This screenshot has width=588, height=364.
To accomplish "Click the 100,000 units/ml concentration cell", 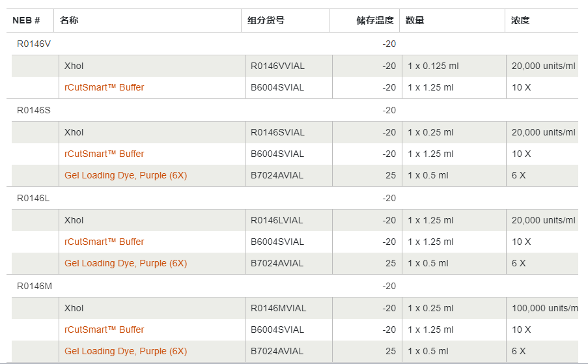I will point(544,308).
